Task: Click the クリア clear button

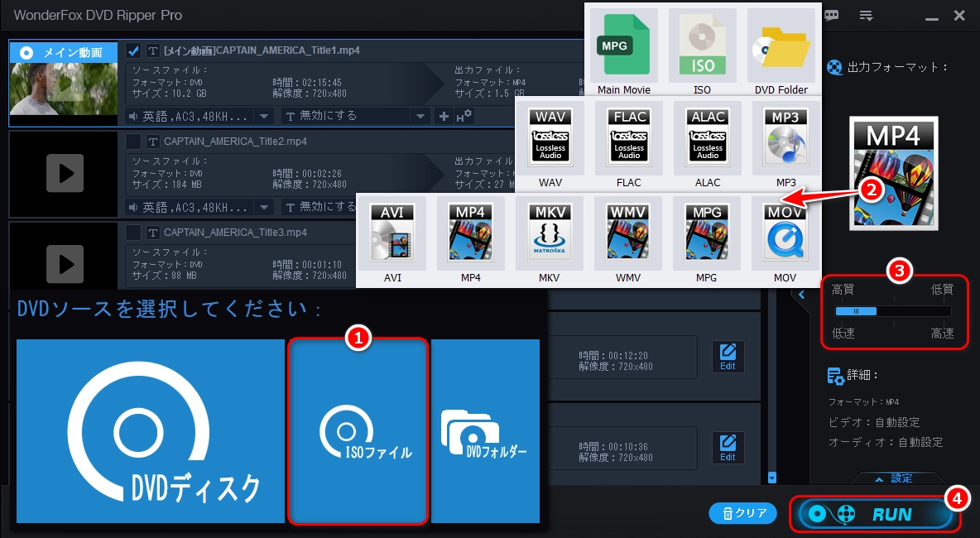Action: click(743, 513)
